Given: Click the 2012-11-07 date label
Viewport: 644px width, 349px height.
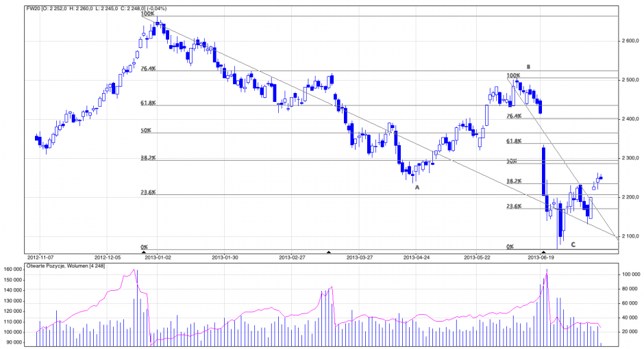Looking at the screenshot, I should coord(40,258).
